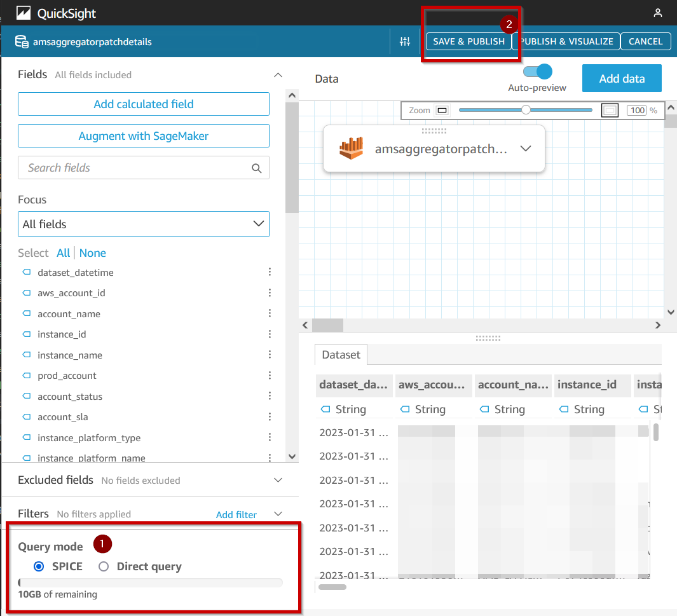Open options menu for instance_id field
Image resolution: width=677 pixels, height=616 pixels.
point(270,334)
